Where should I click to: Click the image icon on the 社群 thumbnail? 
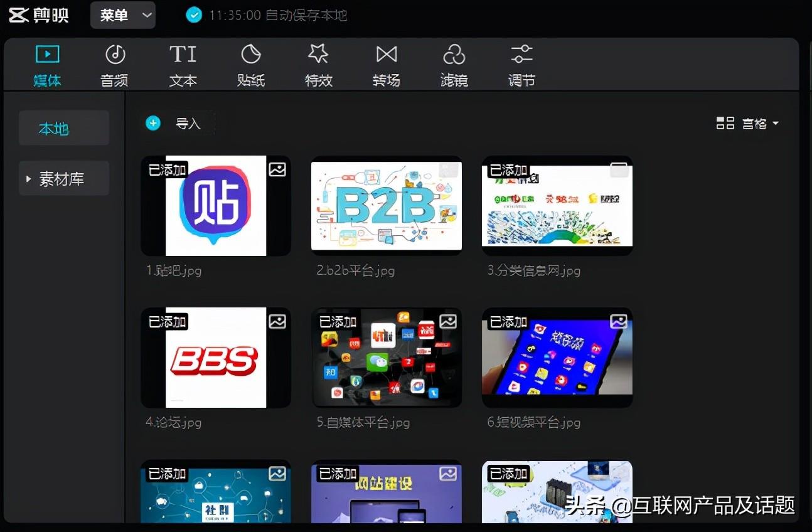(277, 474)
